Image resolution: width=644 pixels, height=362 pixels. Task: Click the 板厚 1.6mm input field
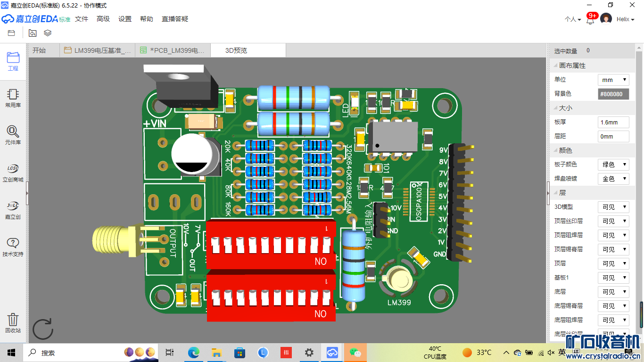click(613, 122)
